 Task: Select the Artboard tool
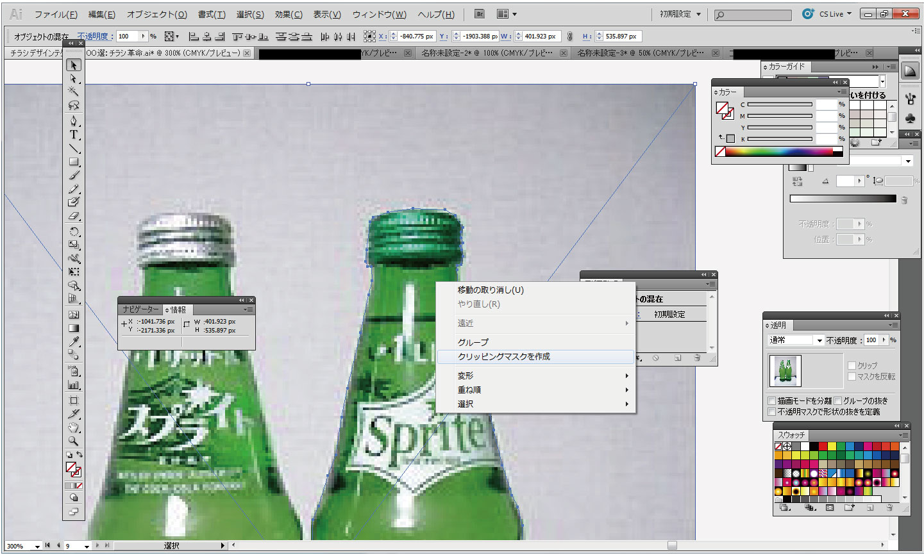tap(74, 400)
